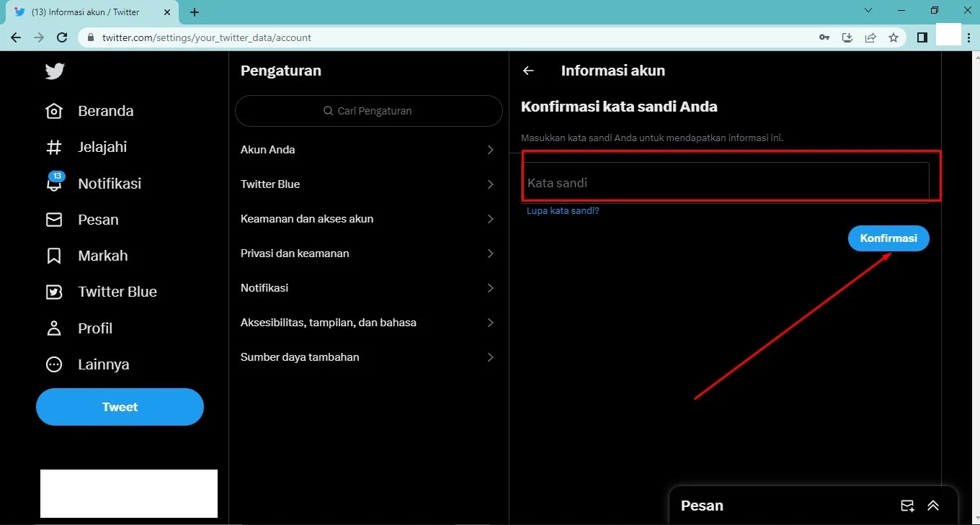Click the Profil label
This screenshot has height=525, width=980.
tap(95, 328)
